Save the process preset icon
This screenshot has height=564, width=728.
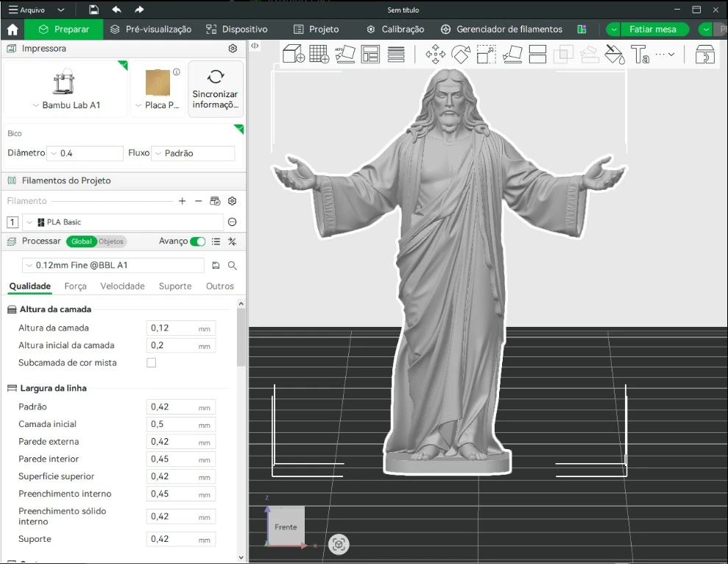click(216, 265)
